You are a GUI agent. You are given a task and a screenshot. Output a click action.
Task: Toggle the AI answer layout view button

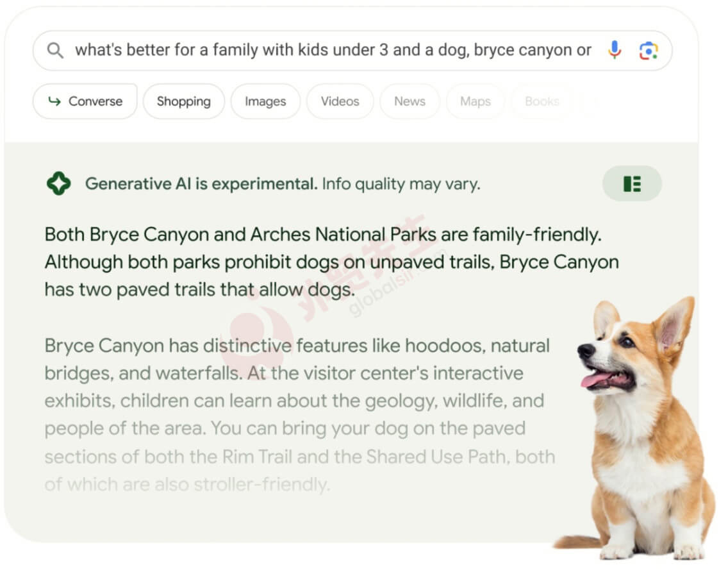point(631,184)
